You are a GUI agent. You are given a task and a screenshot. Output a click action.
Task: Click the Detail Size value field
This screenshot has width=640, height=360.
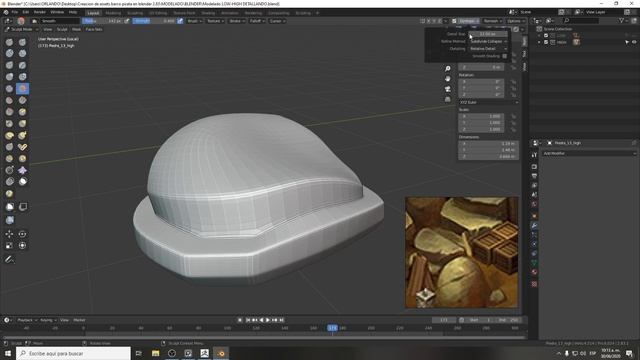coord(488,34)
